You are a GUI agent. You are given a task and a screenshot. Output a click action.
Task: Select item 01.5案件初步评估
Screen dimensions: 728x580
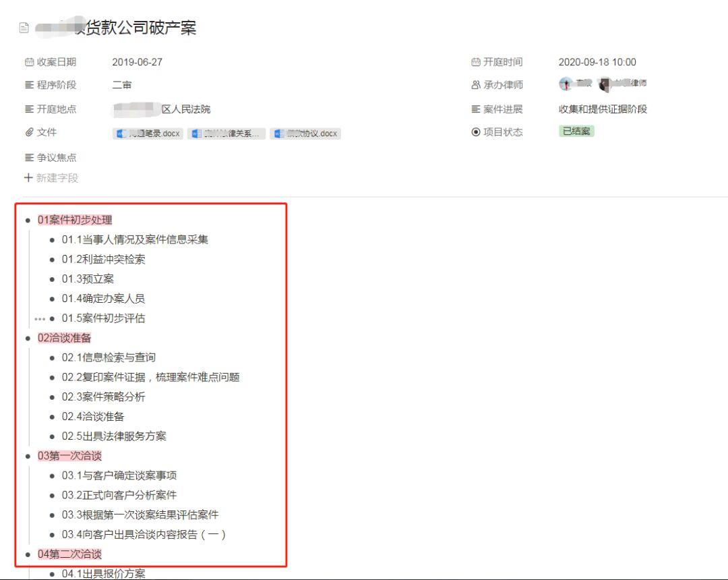tap(104, 318)
